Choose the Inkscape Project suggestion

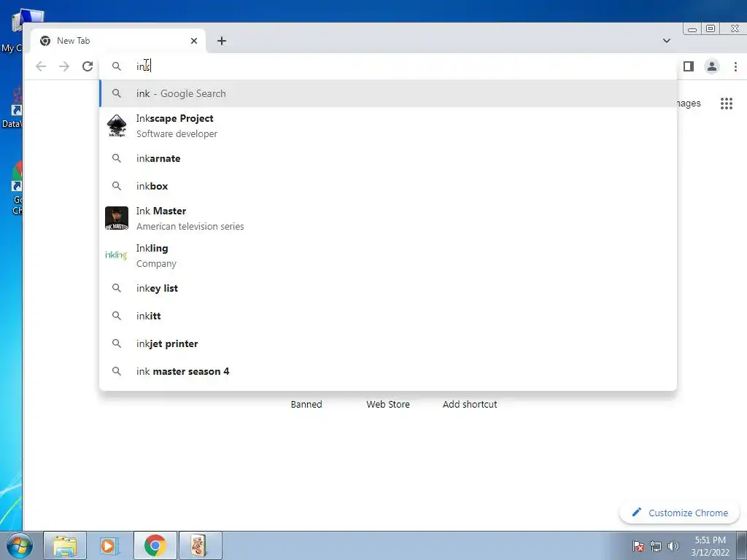388,125
